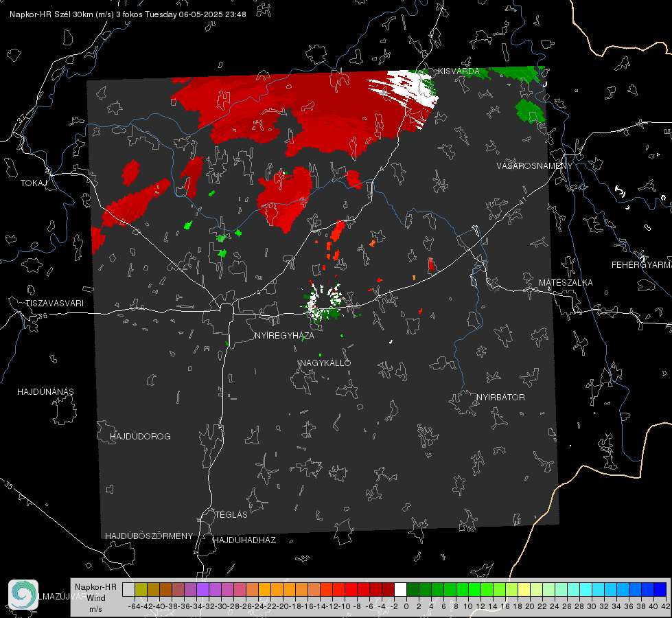The image size is (672, 618).
Task: Click the Napkor-HR Wind m/s legend title
Action: pos(95,598)
